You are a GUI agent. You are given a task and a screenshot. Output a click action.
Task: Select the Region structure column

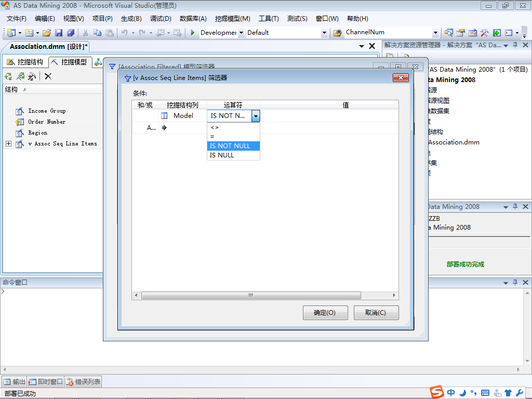pyautogui.click(x=37, y=132)
